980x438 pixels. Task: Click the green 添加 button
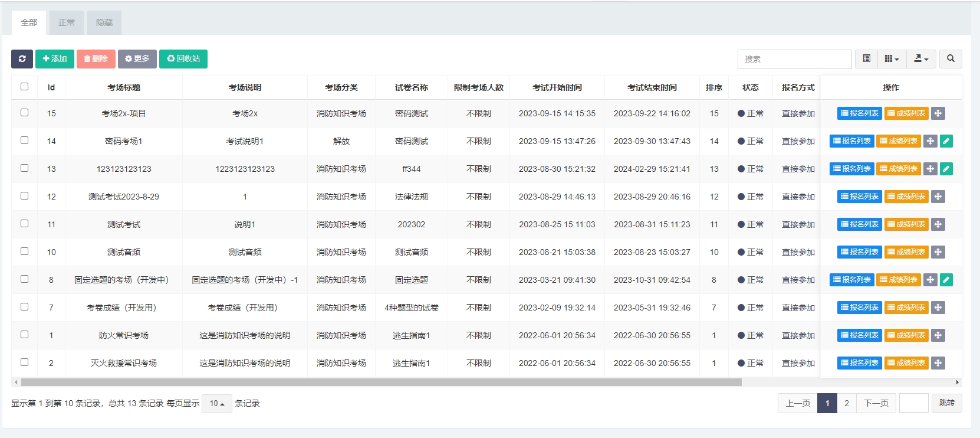55,59
